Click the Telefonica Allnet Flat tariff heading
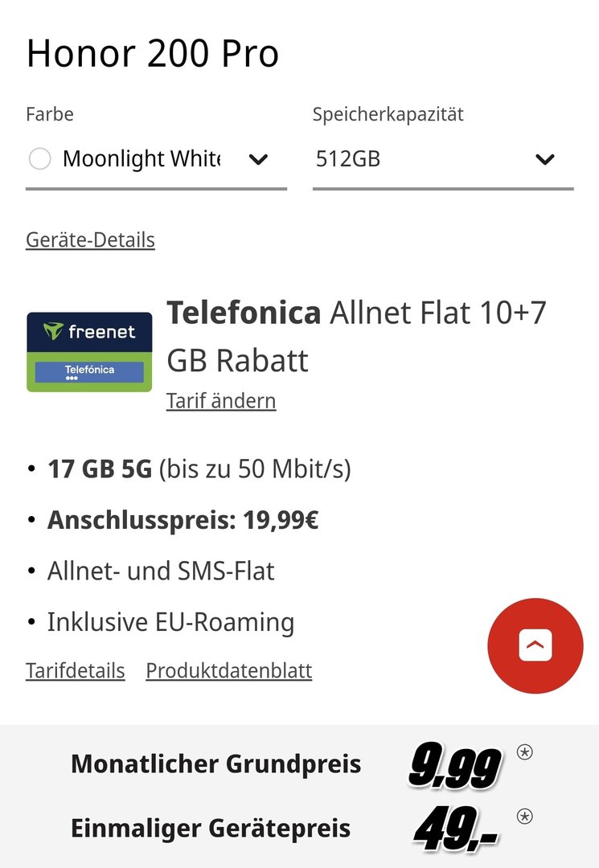 pos(356,335)
